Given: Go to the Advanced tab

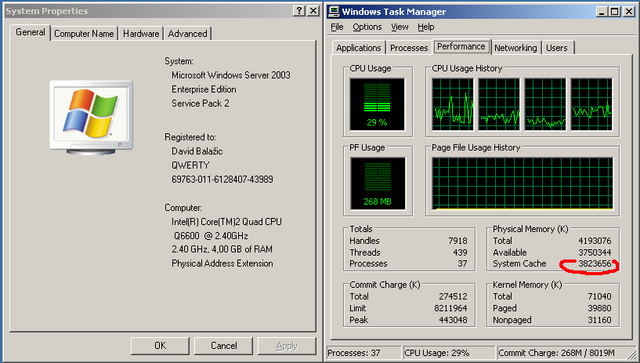Looking at the screenshot, I should point(188,34).
